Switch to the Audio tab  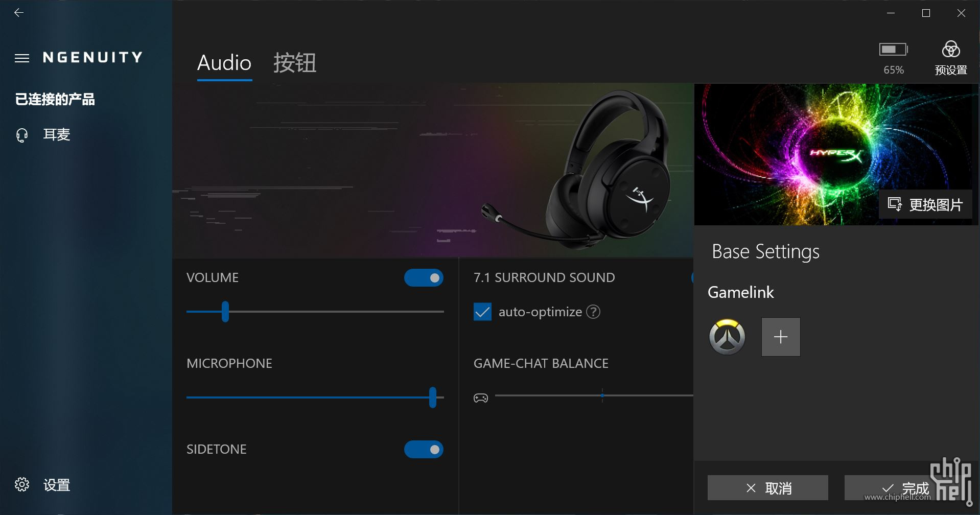coord(224,63)
